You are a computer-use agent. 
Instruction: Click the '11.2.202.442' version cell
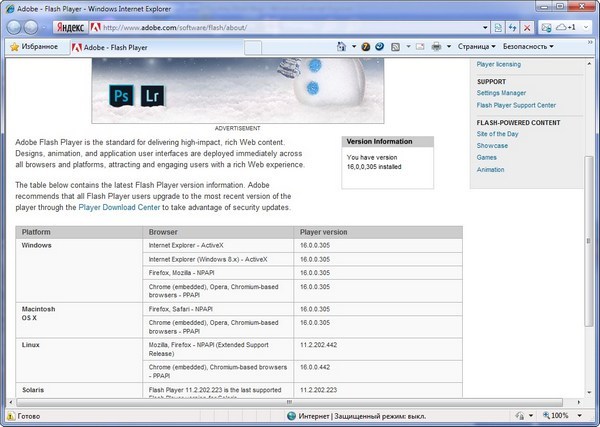coord(378,349)
